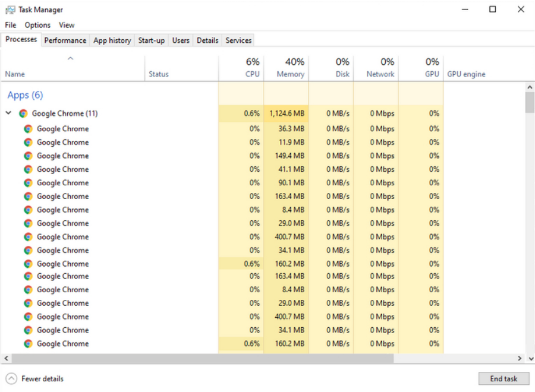Go to the Users tab
This screenshot has width=535, height=392.
pos(181,40)
